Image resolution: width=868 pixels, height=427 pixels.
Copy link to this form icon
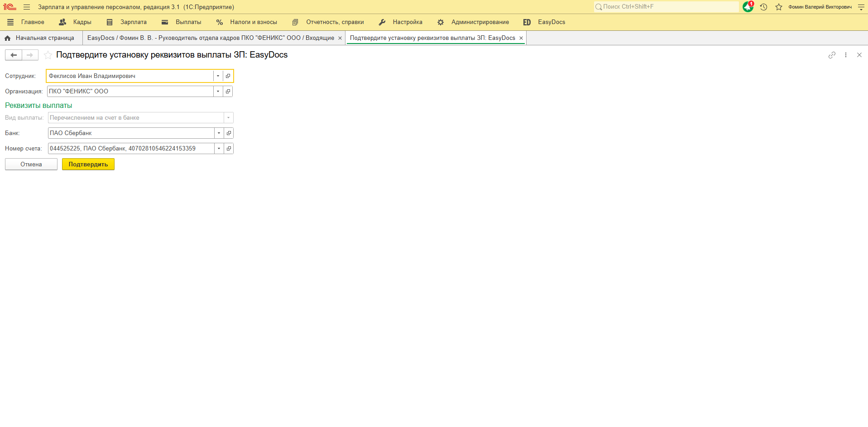[x=832, y=55]
